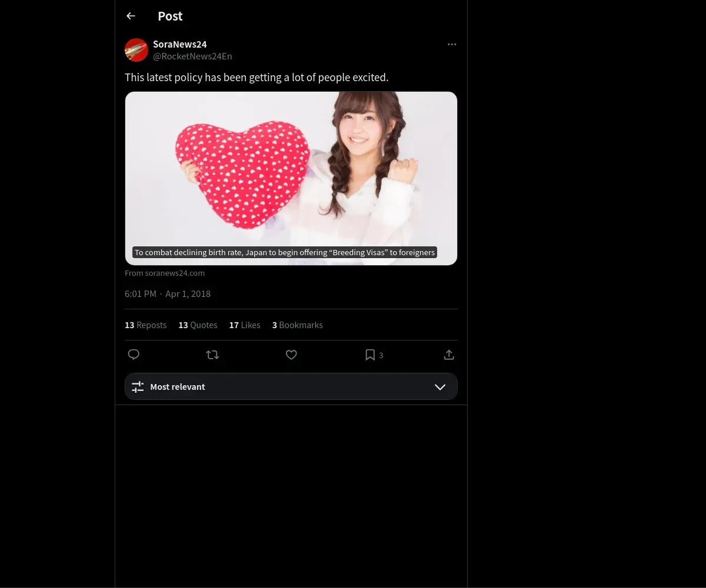This screenshot has height=588, width=706.
Task: Like the post with heart icon
Action: click(291, 355)
